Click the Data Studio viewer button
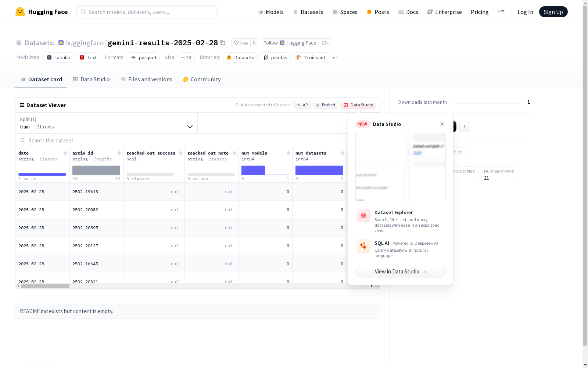Viewport: 588px width, 368px height. point(358,105)
